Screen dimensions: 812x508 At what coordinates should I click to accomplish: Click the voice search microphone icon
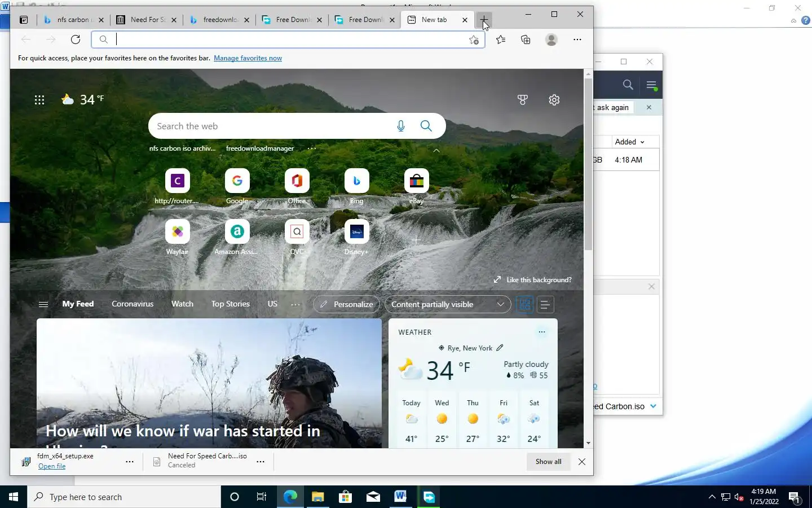click(401, 126)
